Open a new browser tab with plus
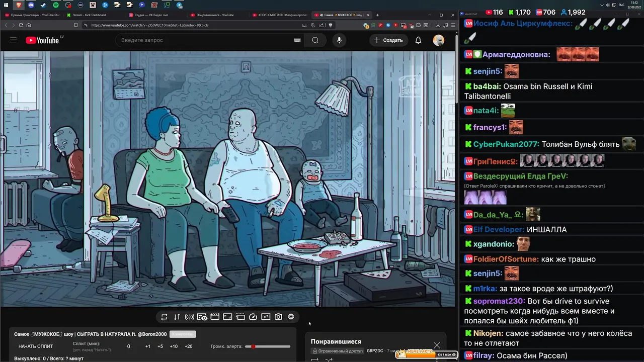644x362 pixels. 378,15
